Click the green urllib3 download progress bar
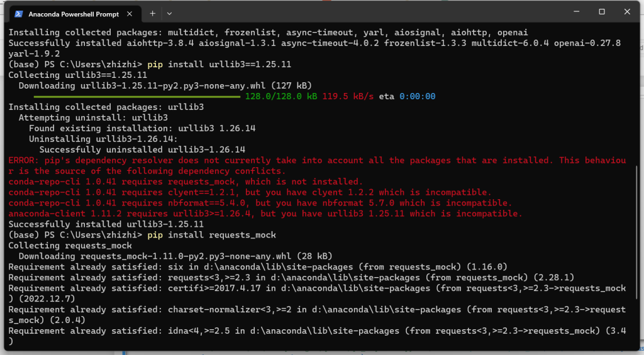This screenshot has width=644, height=355. point(136,97)
